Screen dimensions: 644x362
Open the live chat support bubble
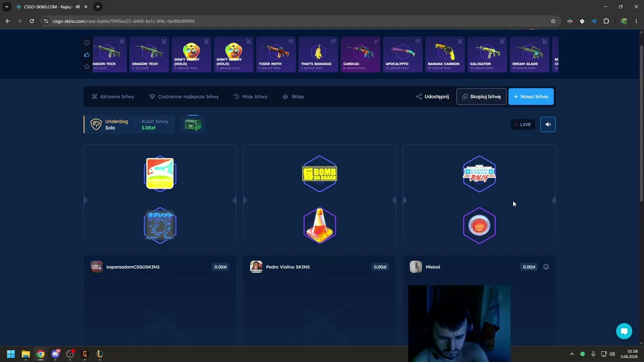click(624, 331)
